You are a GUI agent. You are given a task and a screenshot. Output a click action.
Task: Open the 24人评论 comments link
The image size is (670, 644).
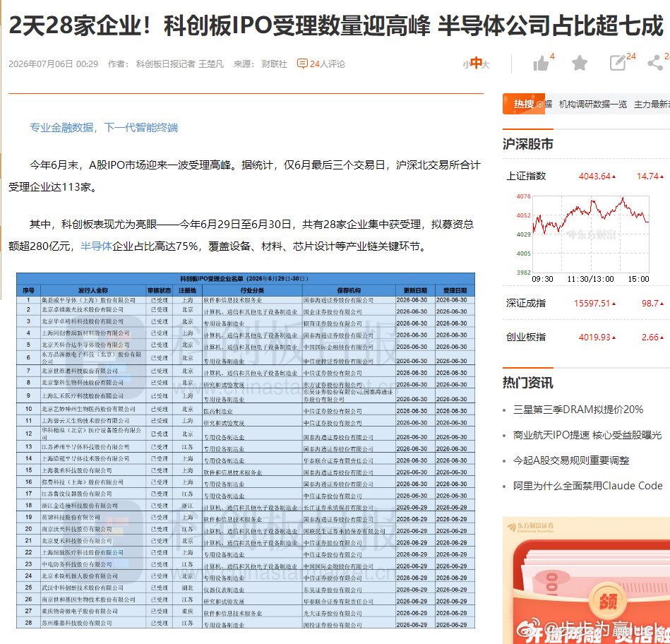click(328, 64)
